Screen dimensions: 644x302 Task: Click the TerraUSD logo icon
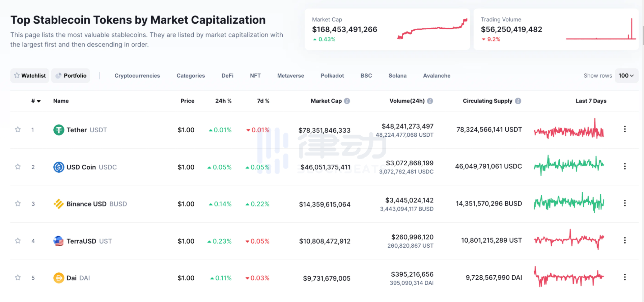pyautogui.click(x=59, y=241)
